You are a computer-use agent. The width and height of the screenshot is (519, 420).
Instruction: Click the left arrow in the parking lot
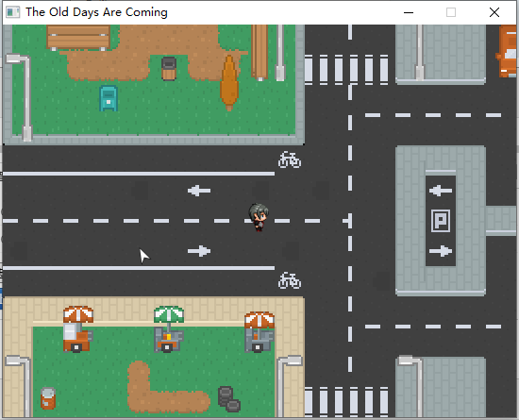pyautogui.click(x=441, y=191)
